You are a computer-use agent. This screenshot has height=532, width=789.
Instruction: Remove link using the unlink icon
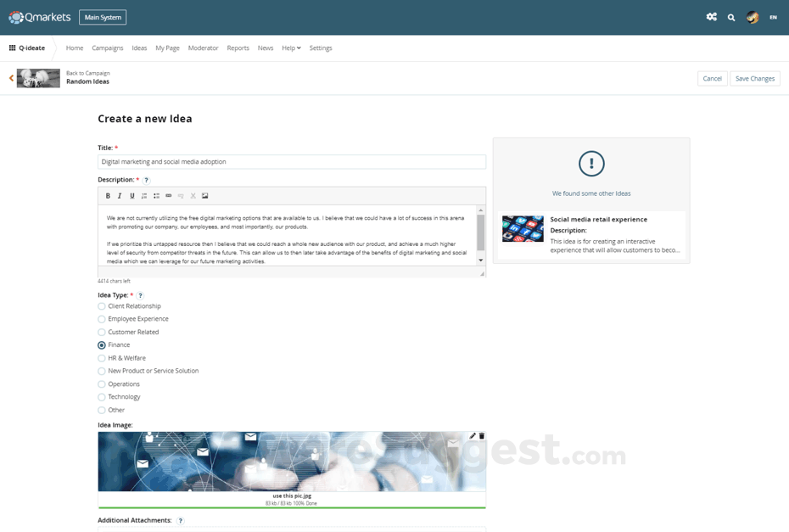(x=181, y=196)
